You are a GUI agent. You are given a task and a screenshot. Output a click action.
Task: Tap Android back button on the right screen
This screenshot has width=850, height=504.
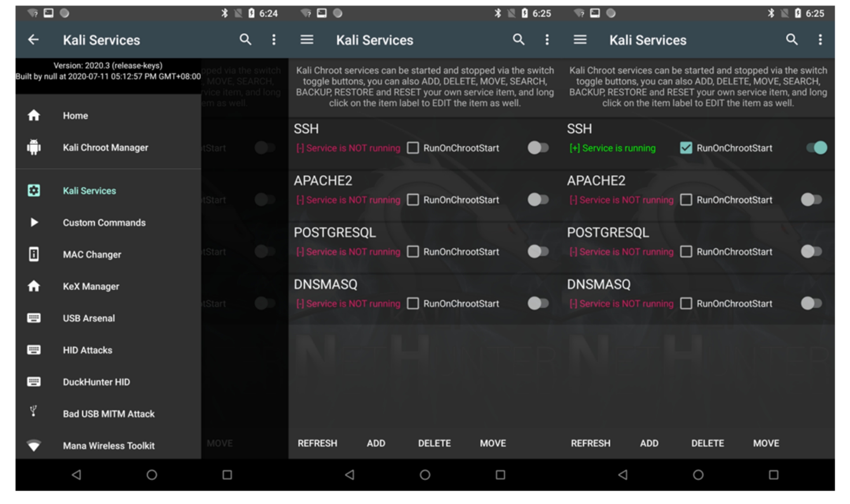pos(623,475)
